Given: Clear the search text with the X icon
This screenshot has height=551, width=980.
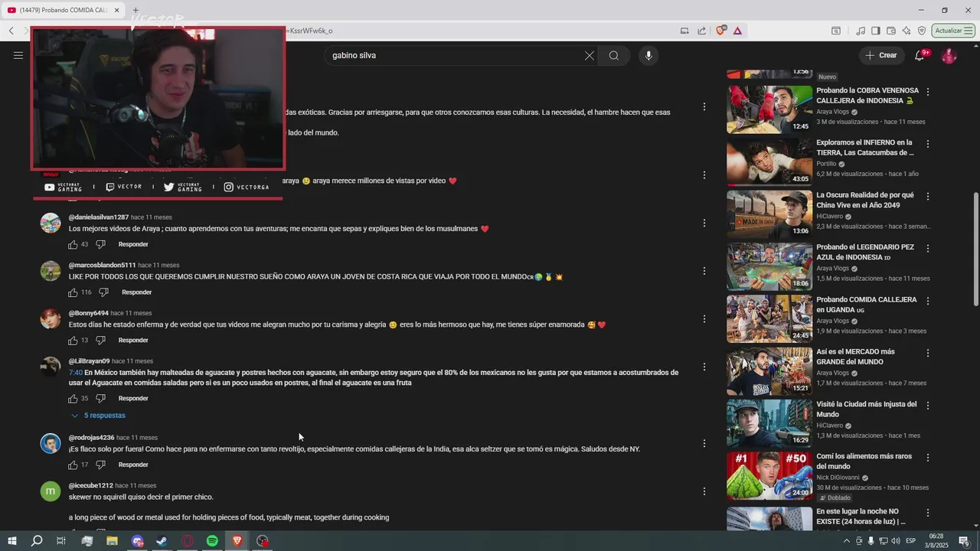Looking at the screenshot, I should 590,55.
